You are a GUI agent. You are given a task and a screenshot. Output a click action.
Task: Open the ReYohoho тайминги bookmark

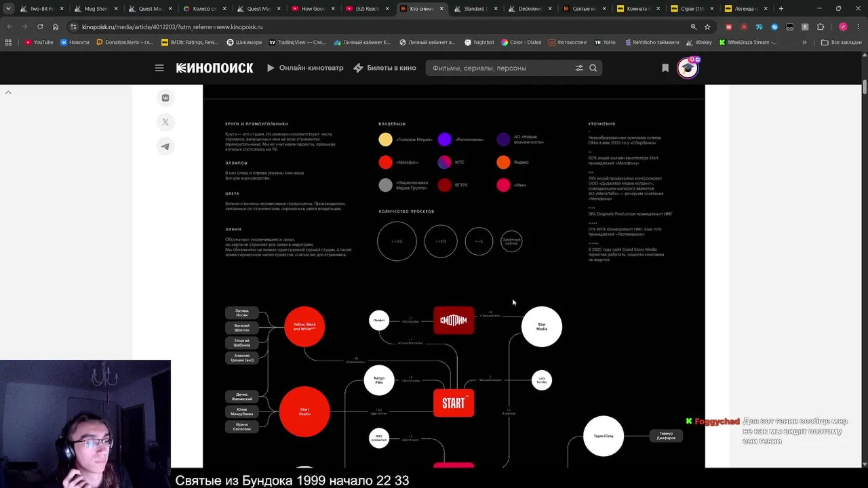[651, 42]
